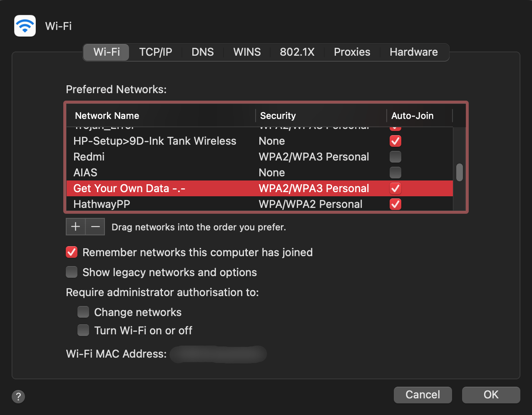Disable Auto-Join for HathwayPP
532x415 pixels.
395,204
